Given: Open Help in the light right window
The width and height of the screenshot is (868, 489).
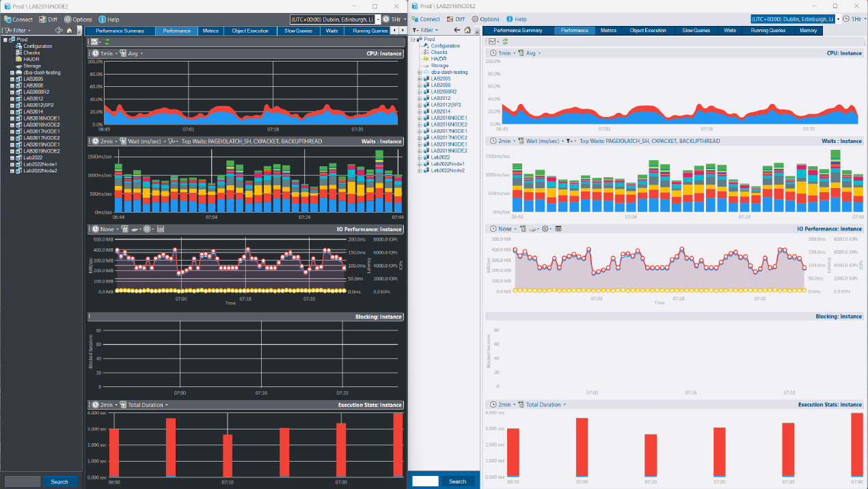Looking at the screenshot, I should click(x=516, y=19).
